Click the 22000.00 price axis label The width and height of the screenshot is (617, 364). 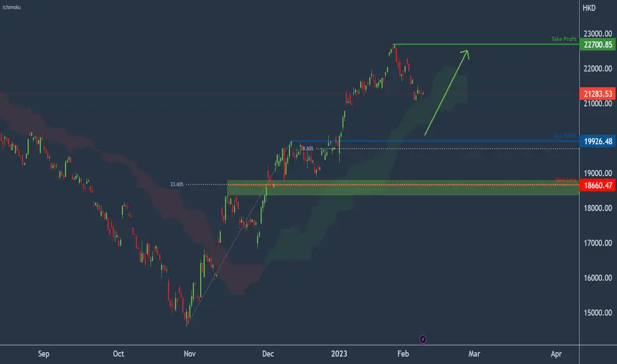click(598, 68)
